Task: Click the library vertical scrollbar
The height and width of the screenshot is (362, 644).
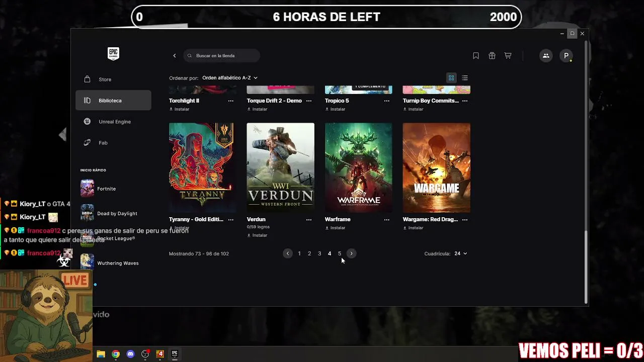Action: pos(586,267)
